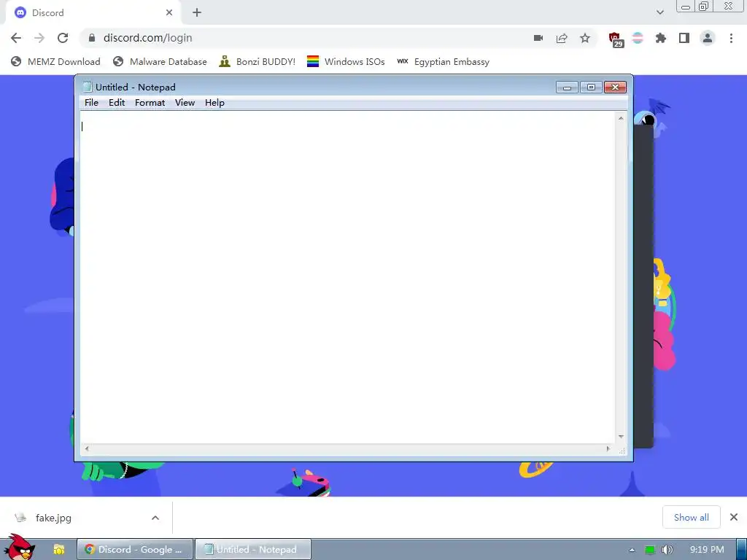
Task: Click the Notepad title bar icon
Action: click(x=88, y=87)
